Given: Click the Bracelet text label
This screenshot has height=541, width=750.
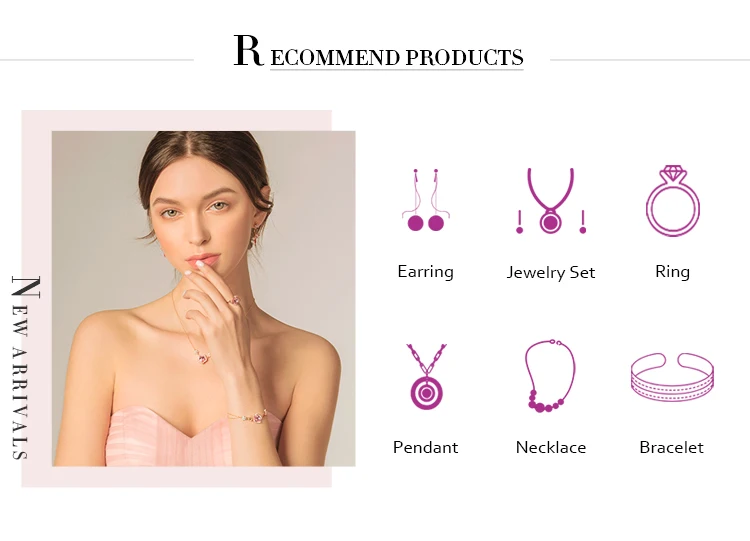Looking at the screenshot, I should (671, 447).
